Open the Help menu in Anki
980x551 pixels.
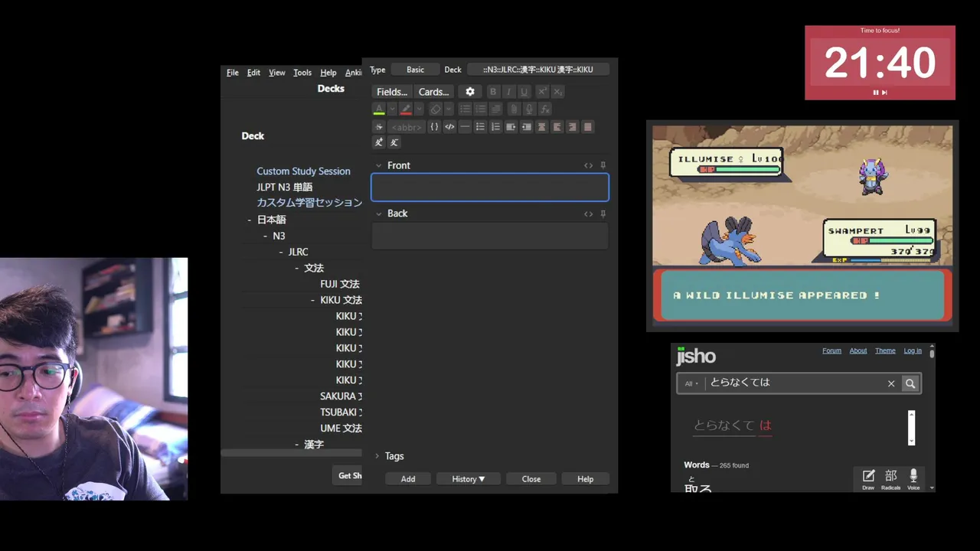tap(328, 73)
